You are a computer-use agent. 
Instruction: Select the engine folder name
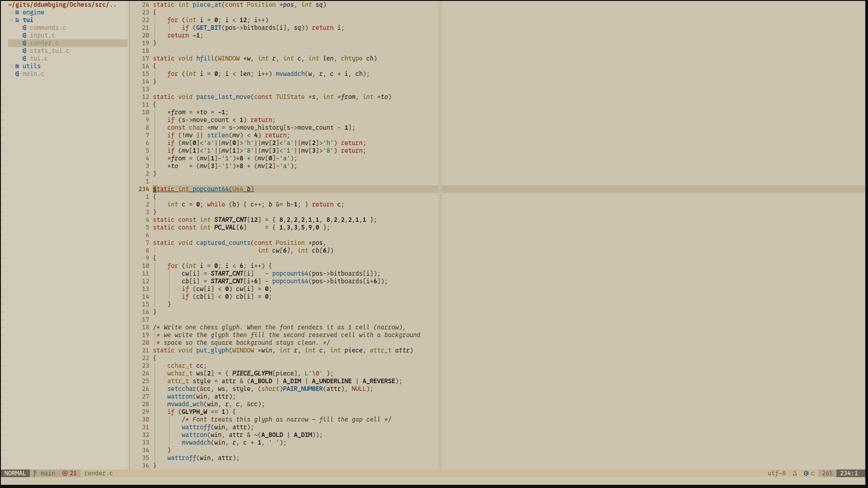coord(33,12)
